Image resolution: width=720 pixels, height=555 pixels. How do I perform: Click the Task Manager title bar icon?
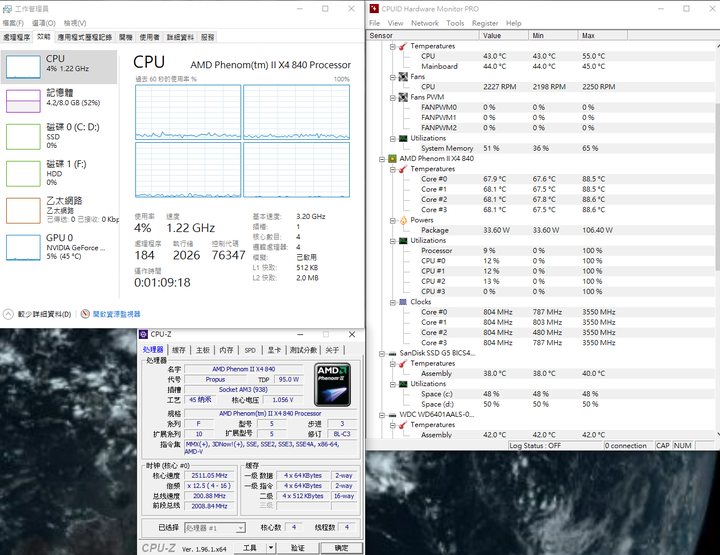pyautogui.click(x=7, y=9)
